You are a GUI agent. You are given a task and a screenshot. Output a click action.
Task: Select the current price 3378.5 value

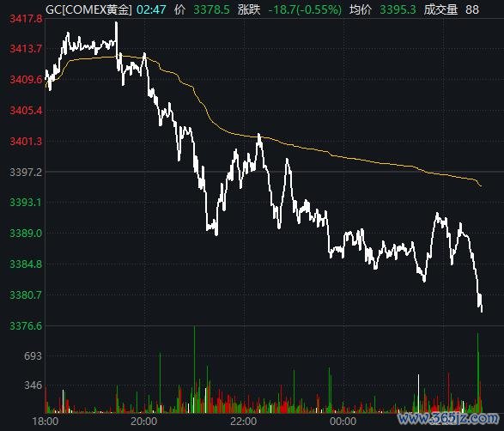[211, 9]
